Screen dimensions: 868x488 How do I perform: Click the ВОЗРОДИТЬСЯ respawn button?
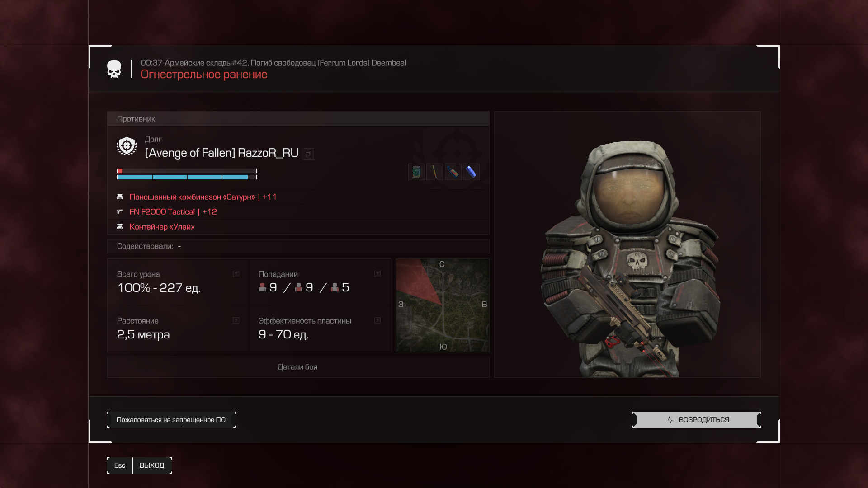[x=696, y=420]
